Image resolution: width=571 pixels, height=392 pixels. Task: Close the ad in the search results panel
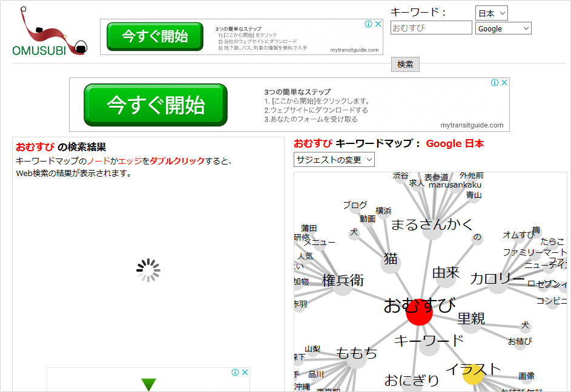245,373
